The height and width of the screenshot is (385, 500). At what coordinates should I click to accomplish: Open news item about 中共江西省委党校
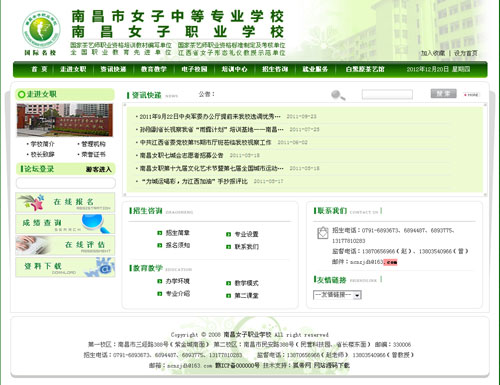205,142
